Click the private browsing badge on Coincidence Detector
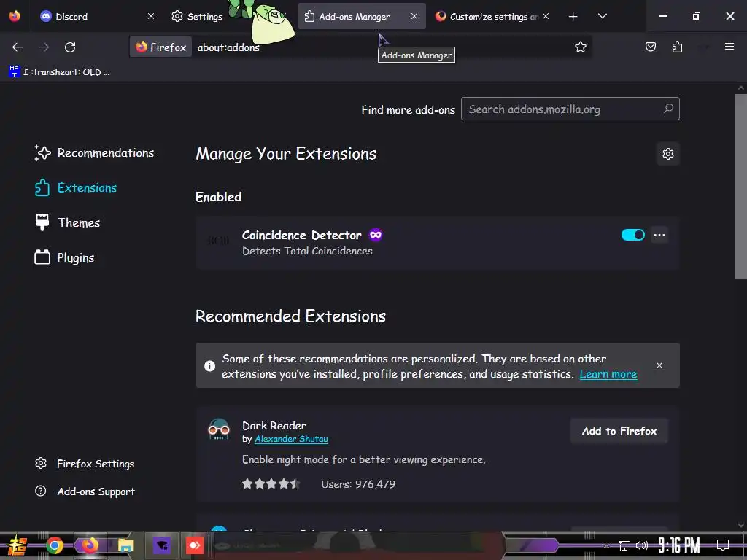The image size is (747, 560). coord(376,235)
